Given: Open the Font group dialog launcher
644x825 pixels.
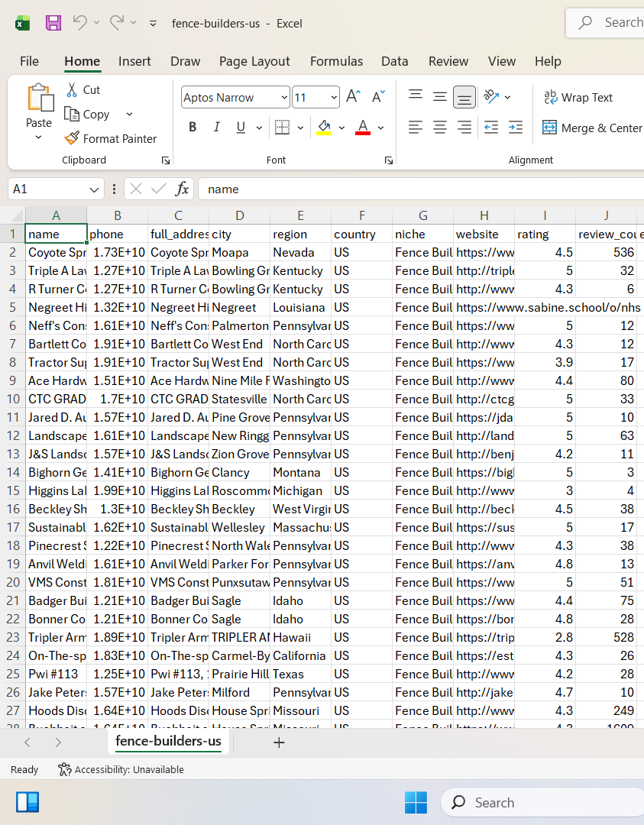Looking at the screenshot, I should tap(389, 160).
